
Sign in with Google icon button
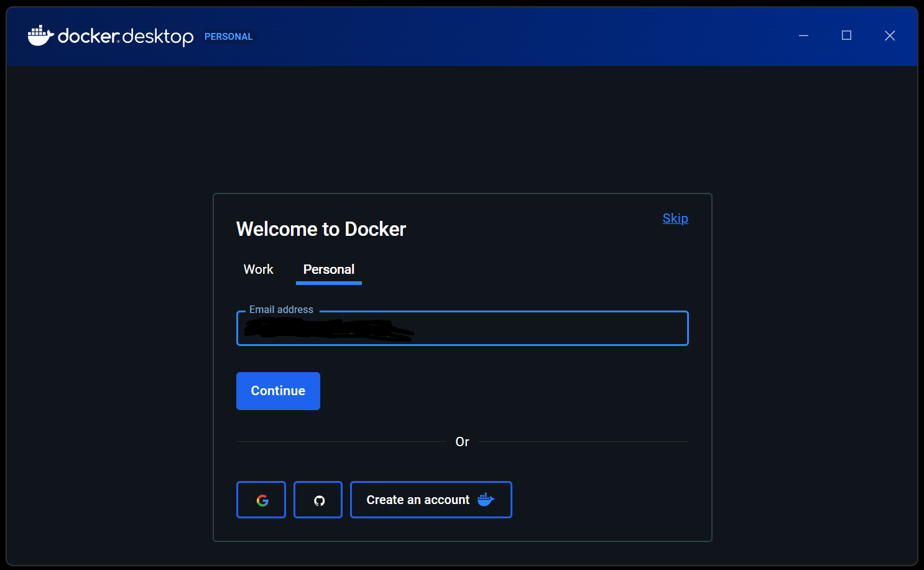[261, 500]
